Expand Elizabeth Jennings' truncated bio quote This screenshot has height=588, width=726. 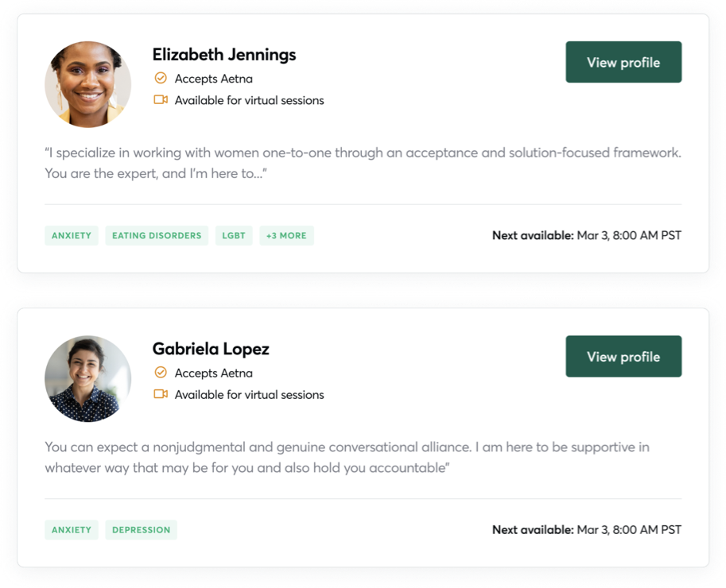coord(363,163)
